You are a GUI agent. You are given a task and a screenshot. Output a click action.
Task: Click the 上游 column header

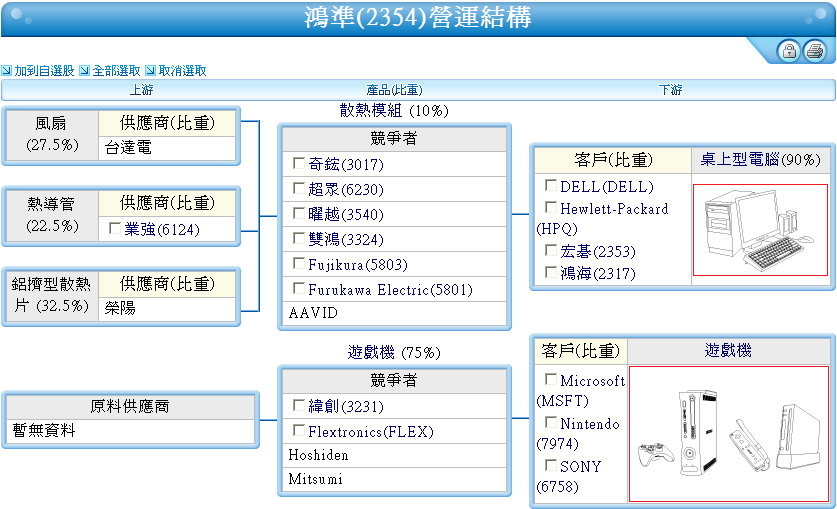point(141,90)
